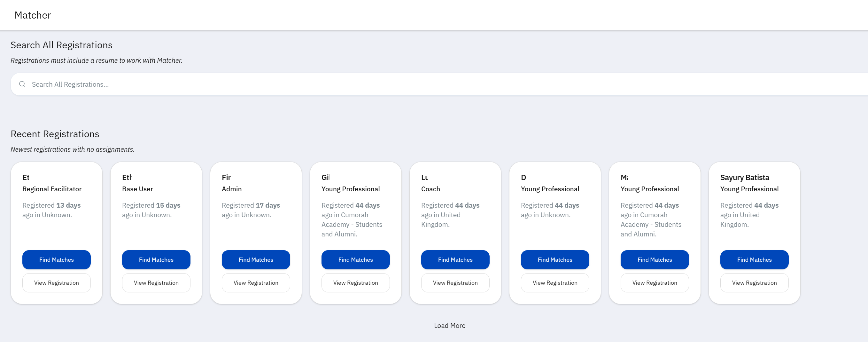The width and height of the screenshot is (868, 342).
Task: Click Load More to show additional registrations
Action: click(x=449, y=325)
